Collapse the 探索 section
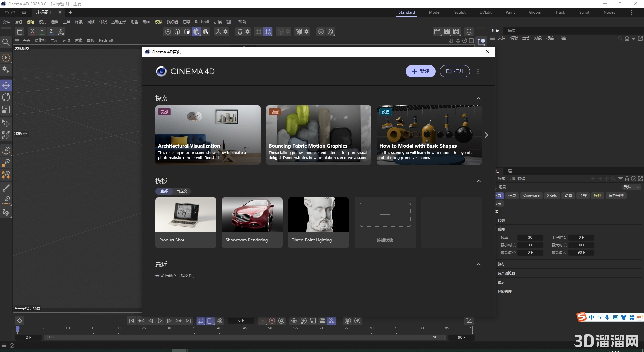This screenshot has width=644, height=352. click(479, 98)
